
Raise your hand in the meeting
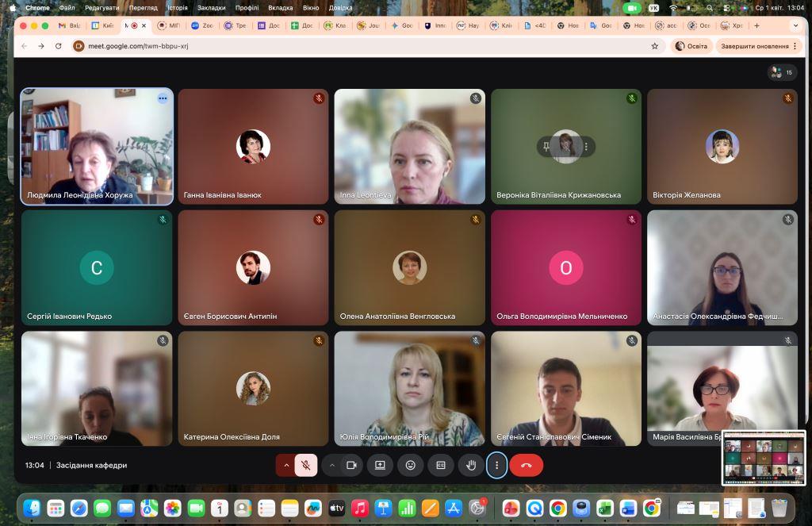pyautogui.click(x=471, y=465)
